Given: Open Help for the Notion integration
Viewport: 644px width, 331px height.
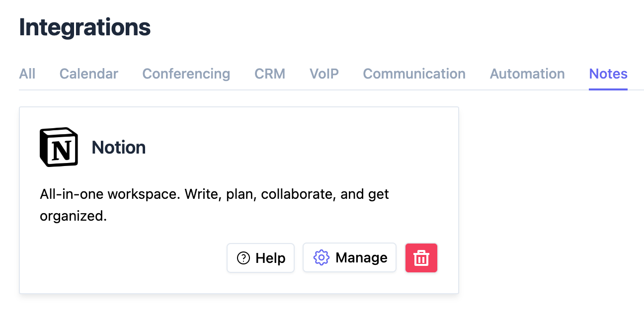Looking at the screenshot, I should (261, 258).
